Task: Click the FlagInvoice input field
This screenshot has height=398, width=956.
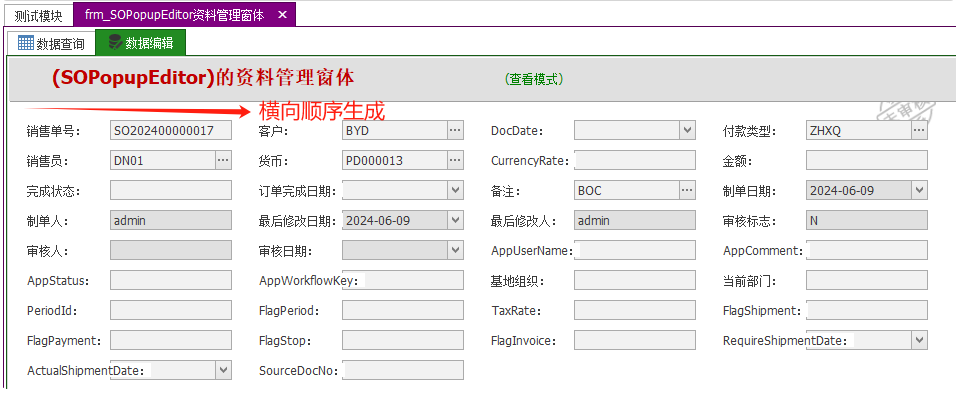Action: click(x=635, y=340)
